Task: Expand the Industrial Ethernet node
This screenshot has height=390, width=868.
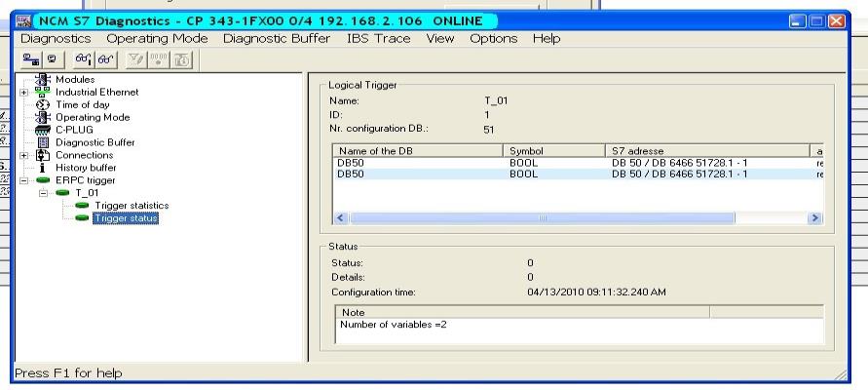Action: [23, 93]
